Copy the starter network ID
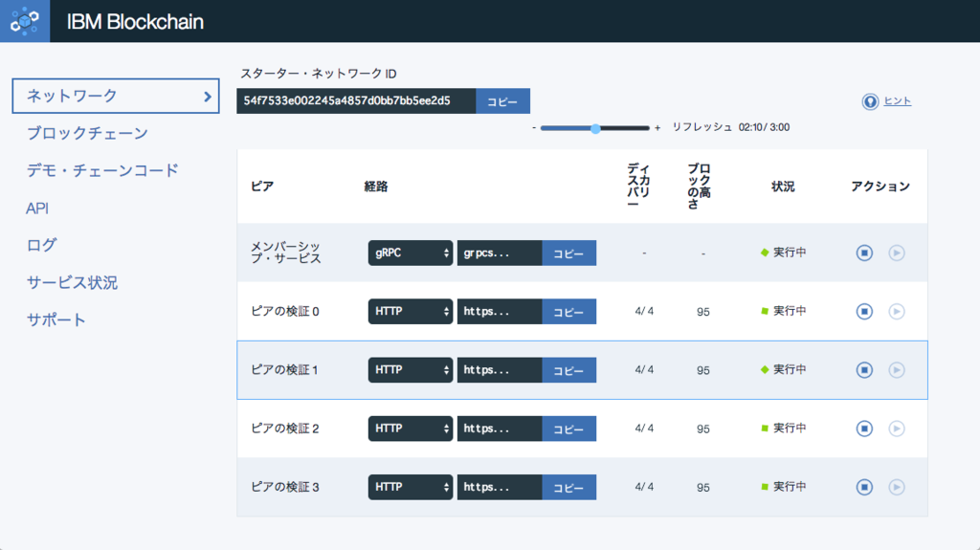The image size is (980, 550). click(x=502, y=101)
